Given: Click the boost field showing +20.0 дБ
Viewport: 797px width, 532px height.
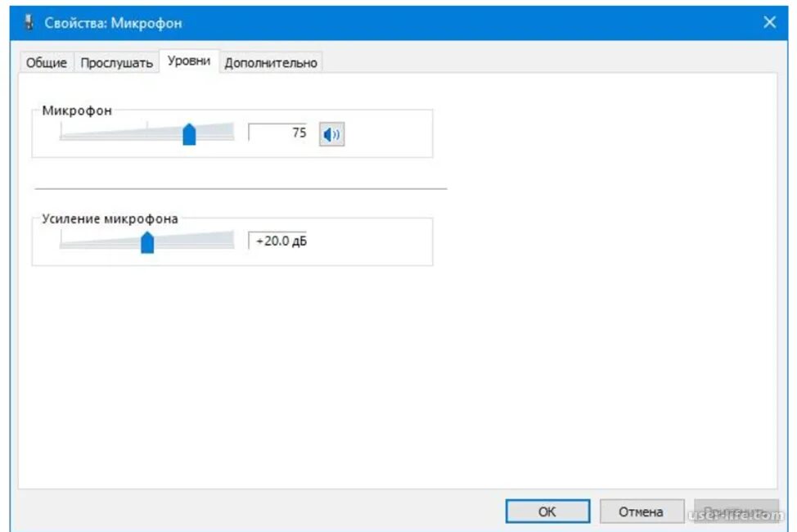Looking at the screenshot, I should pos(277,241).
